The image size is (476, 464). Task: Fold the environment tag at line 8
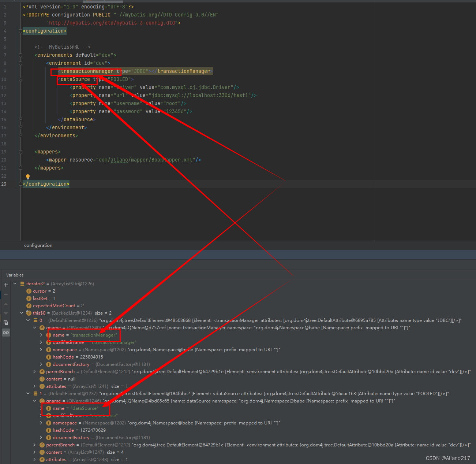tap(20, 63)
